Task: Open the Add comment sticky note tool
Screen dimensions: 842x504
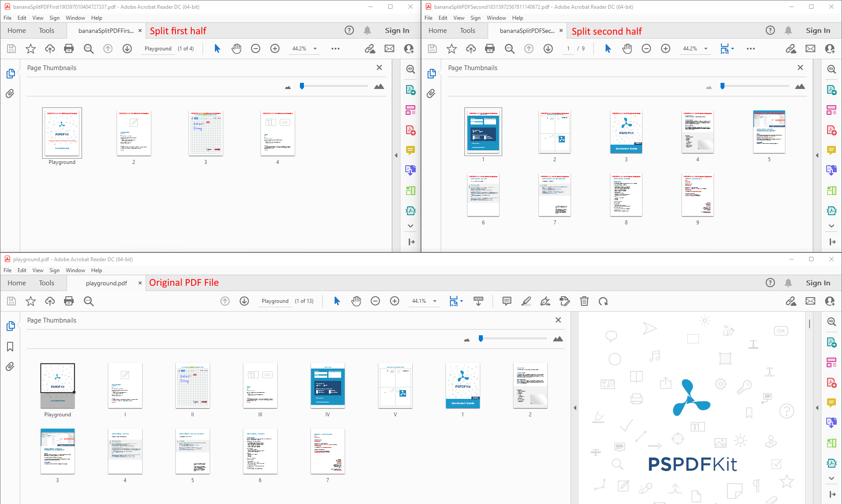Action: 507,301
